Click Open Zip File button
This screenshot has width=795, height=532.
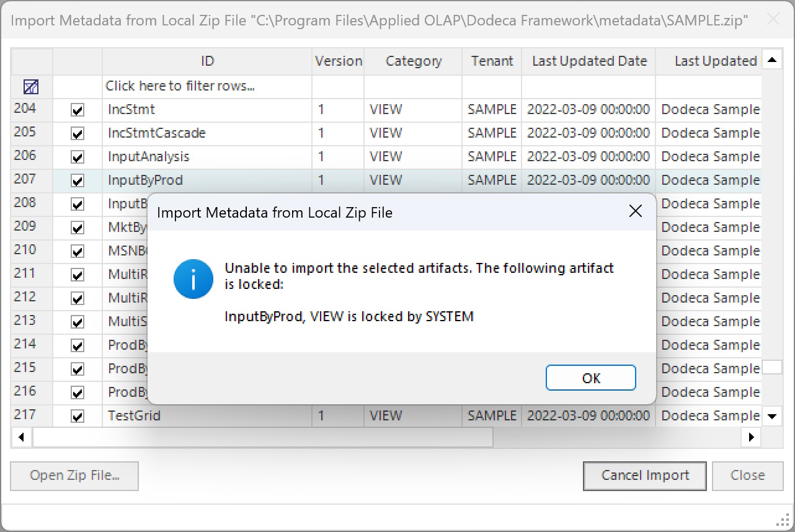pyautogui.click(x=74, y=476)
